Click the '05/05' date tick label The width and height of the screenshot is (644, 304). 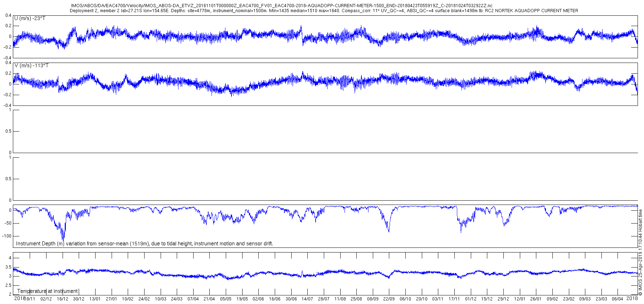point(226,299)
